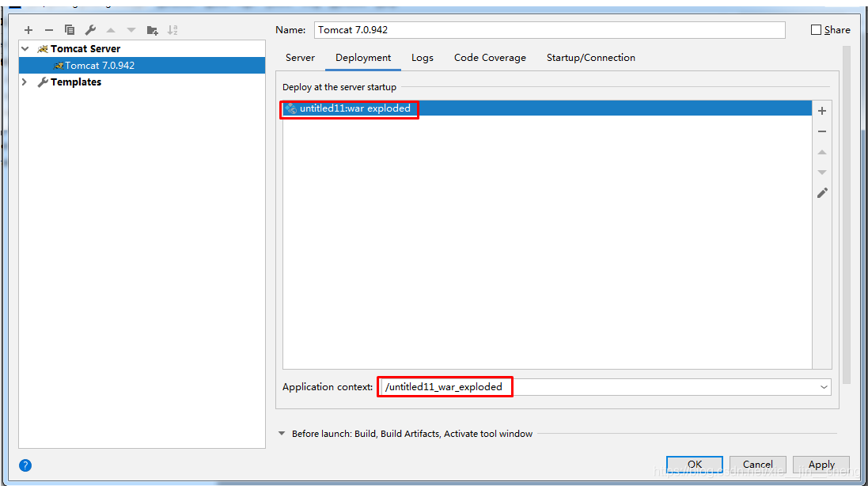
Task: Open the Logs tab
Action: 423,58
